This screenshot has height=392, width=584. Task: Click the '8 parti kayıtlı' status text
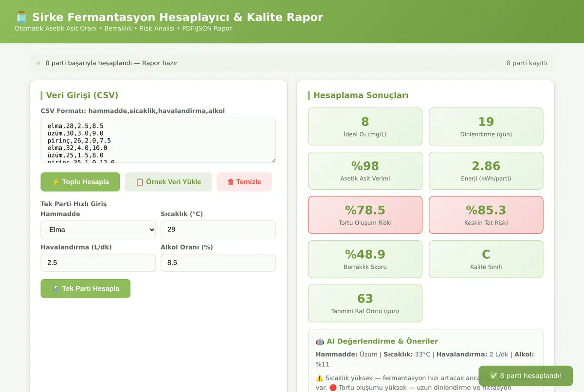pos(527,63)
